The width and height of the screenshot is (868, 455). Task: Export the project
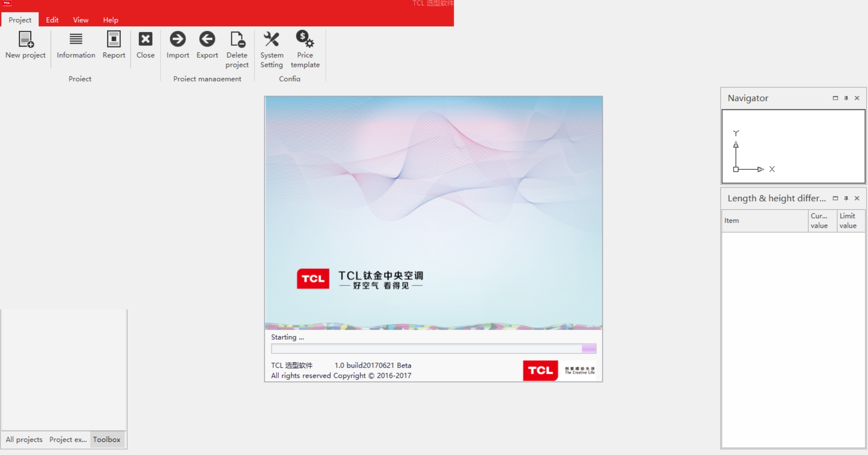207,45
